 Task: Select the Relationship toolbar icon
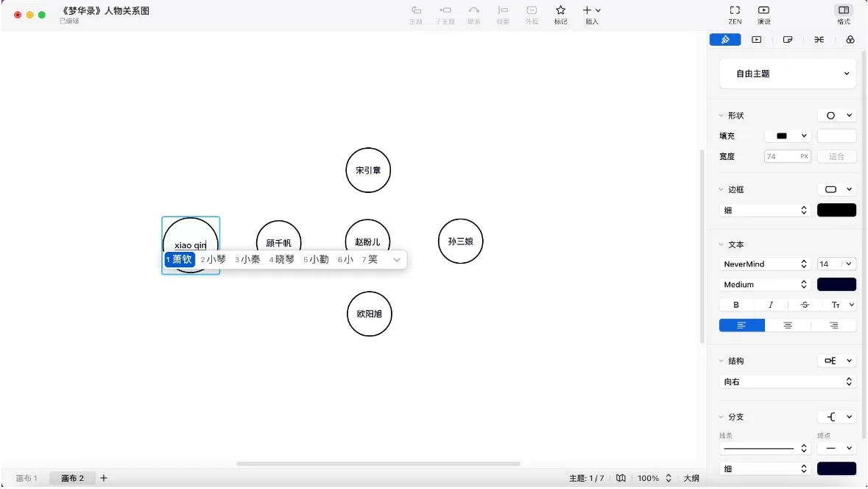(474, 10)
